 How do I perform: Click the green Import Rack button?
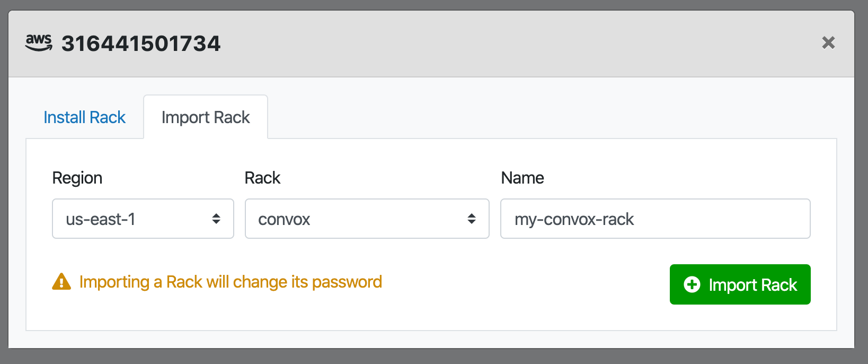740,284
